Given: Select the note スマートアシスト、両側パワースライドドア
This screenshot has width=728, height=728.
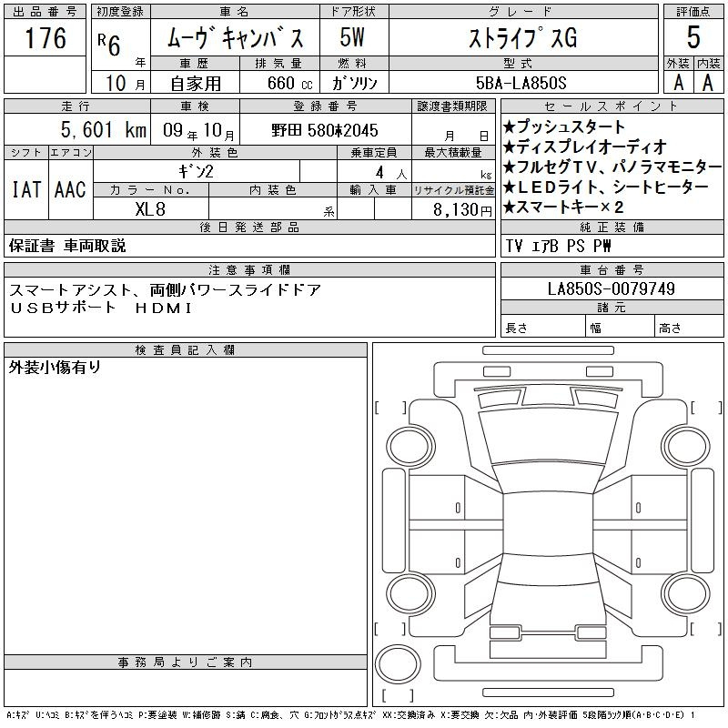Looking at the screenshot, I should point(165,290).
